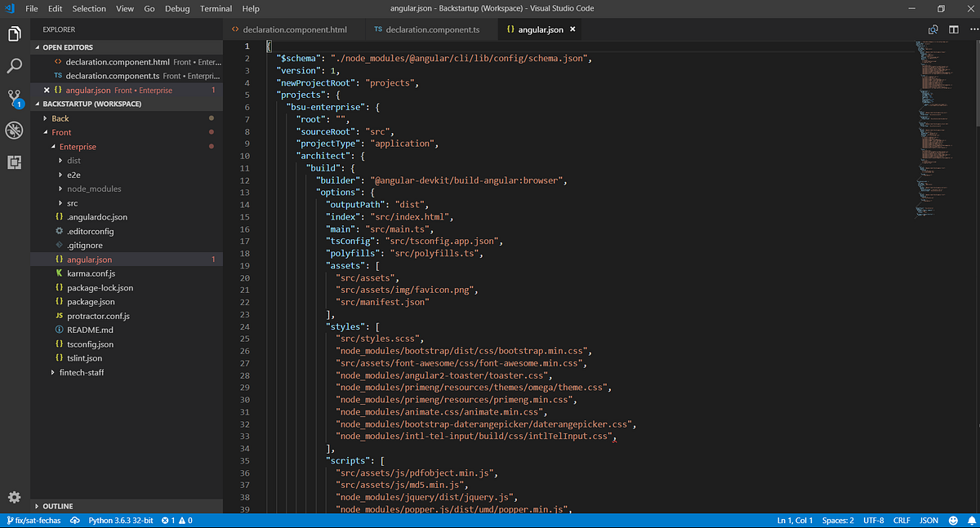Click the fix/sat-fechas branch indicator

coord(33,520)
